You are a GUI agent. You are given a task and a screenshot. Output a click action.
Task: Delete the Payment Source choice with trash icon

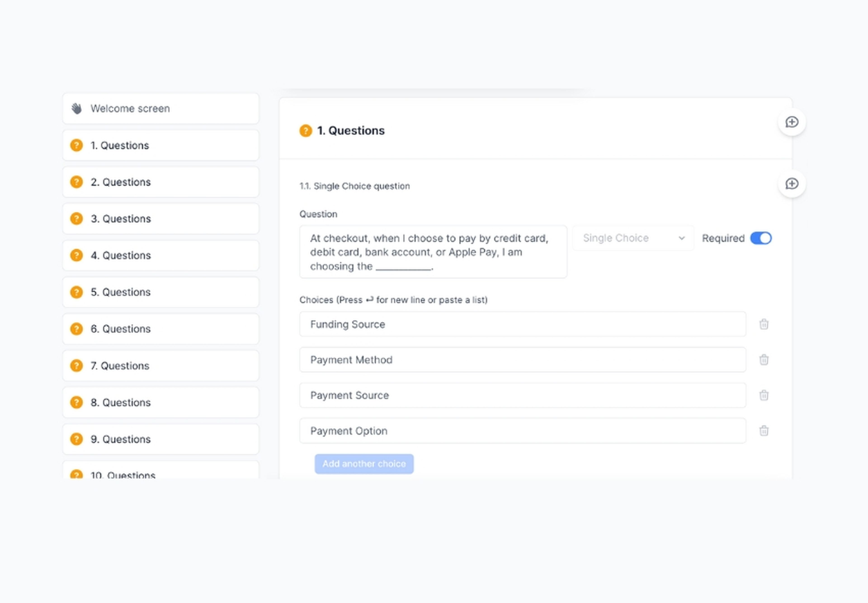click(x=764, y=395)
